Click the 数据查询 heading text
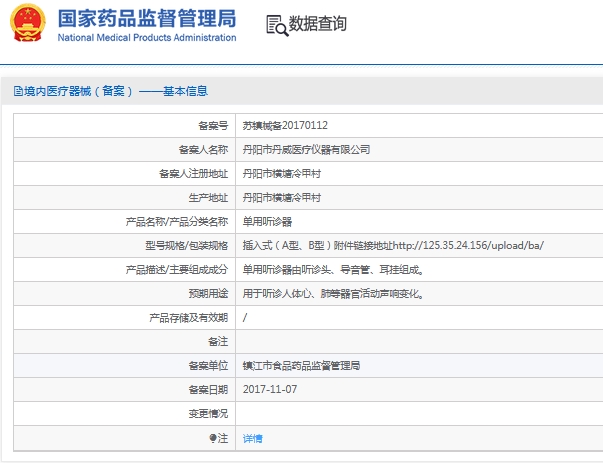This screenshot has width=603, height=463. (318, 23)
